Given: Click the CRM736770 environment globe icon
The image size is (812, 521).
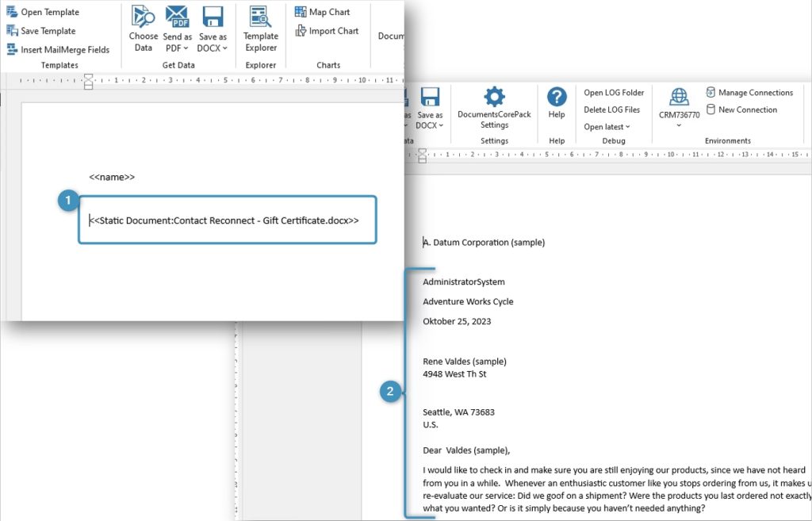Looking at the screenshot, I should (x=679, y=96).
